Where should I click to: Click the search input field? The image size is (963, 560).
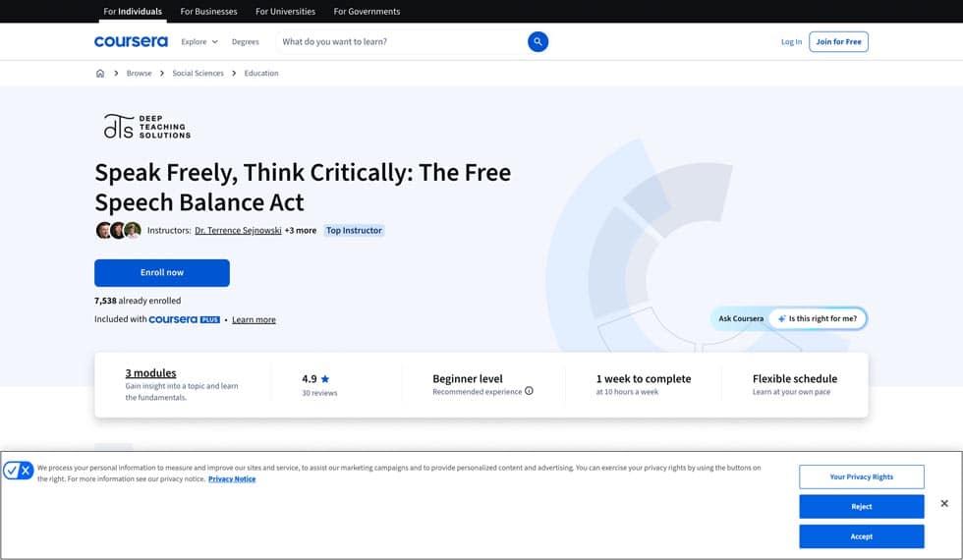pyautogui.click(x=401, y=41)
